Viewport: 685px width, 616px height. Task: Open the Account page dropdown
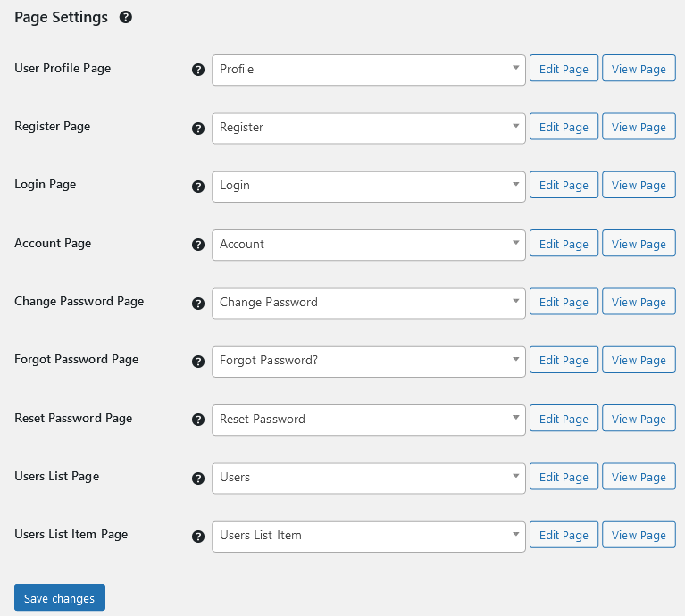point(369,245)
